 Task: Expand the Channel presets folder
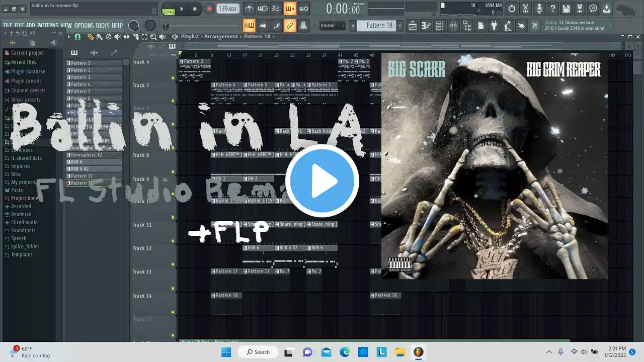tap(28, 90)
